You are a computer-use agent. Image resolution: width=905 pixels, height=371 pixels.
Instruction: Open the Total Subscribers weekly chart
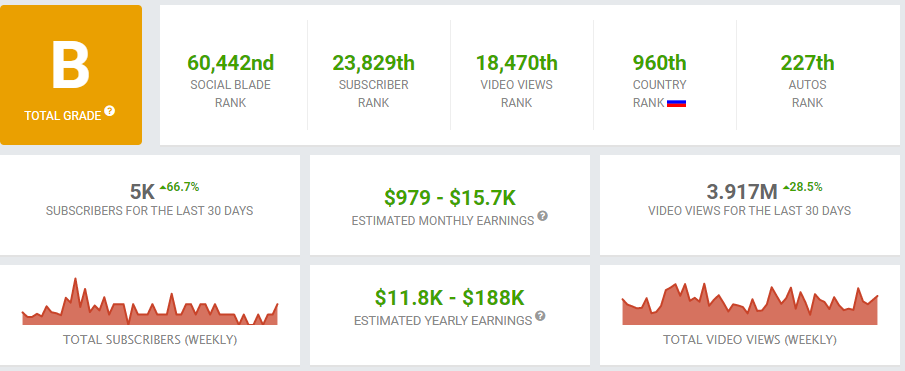click(x=150, y=302)
